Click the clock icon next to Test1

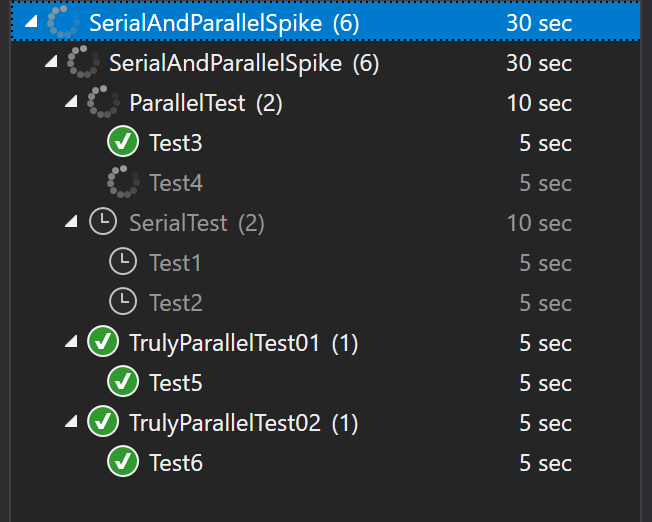tap(123, 262)
